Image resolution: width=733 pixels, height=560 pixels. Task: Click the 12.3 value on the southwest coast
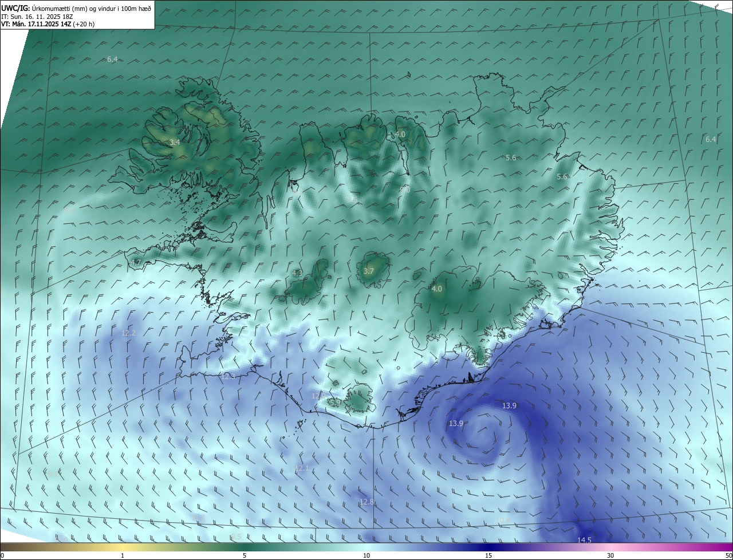228,376
